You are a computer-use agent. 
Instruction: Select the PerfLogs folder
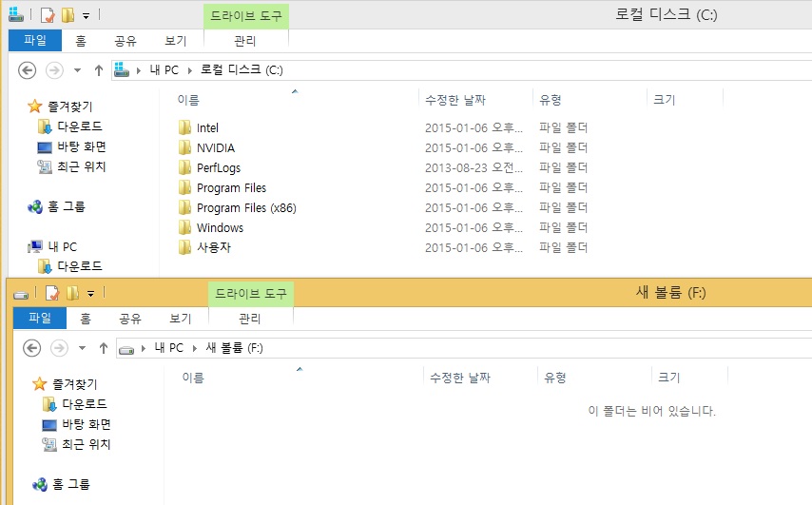[219, 167]
